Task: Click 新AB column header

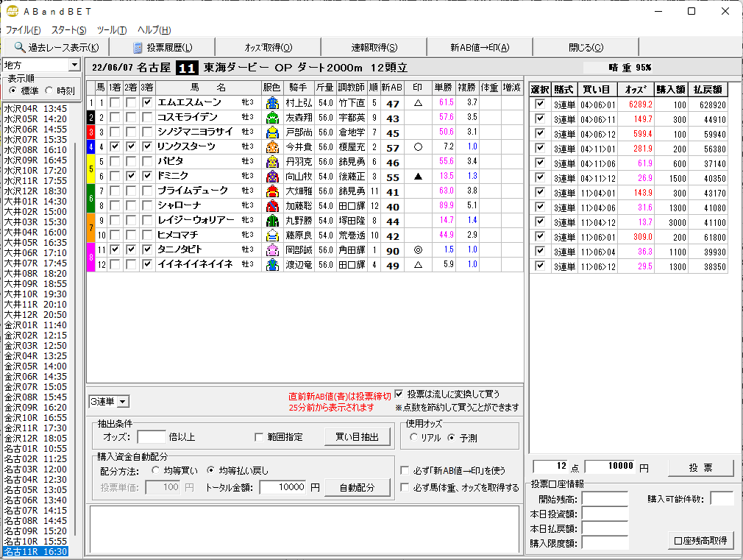Action: pyautogui.click(x=392, y=88)
